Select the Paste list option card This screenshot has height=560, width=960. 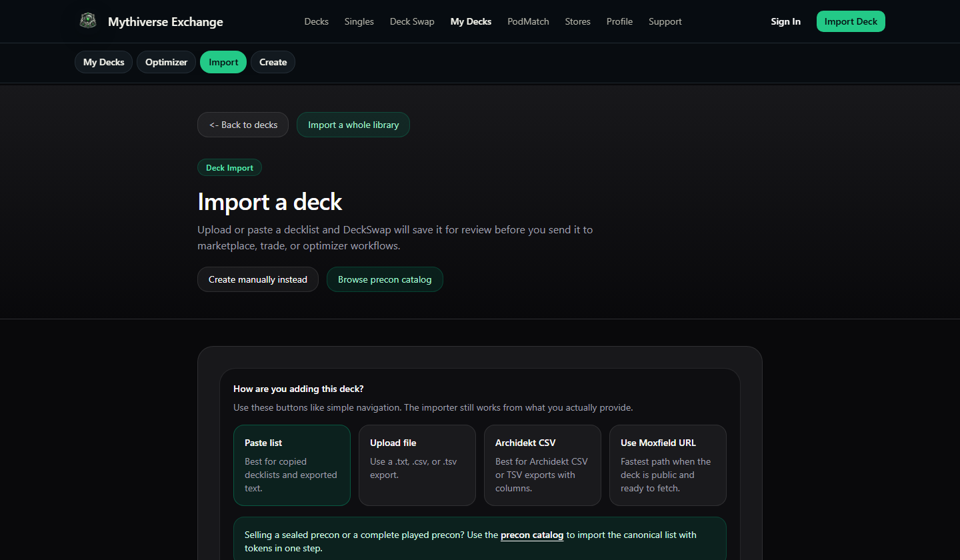point(292,465)
